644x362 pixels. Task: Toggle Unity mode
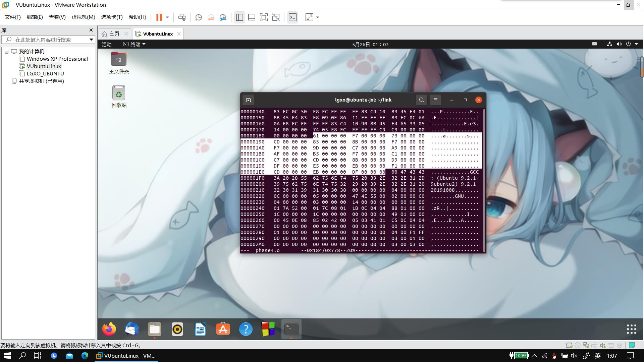point(276,17)
